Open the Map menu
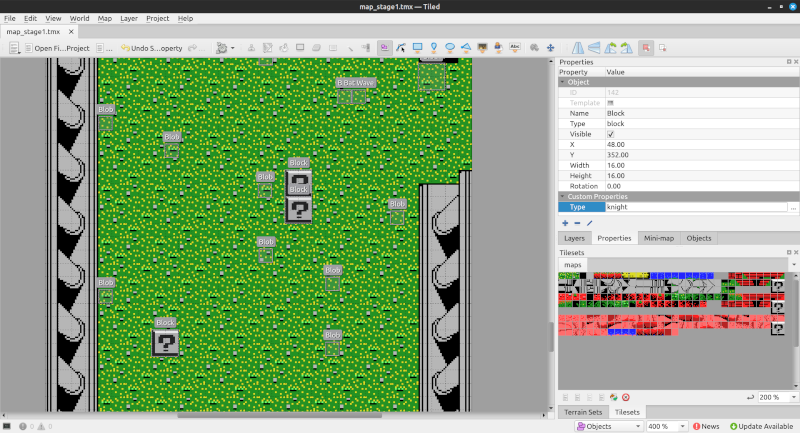The height and width of the screenshot is (433, 800). tap(105, 18)
